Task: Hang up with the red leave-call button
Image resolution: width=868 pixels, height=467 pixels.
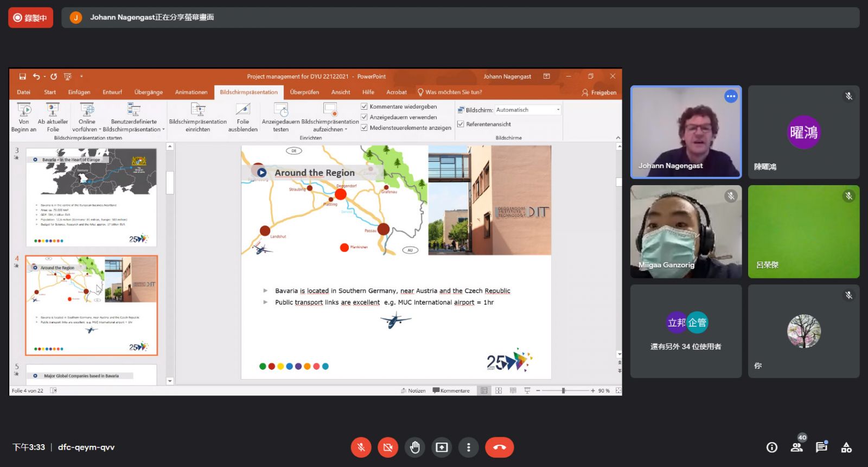Action: click(x=499, y=447)
